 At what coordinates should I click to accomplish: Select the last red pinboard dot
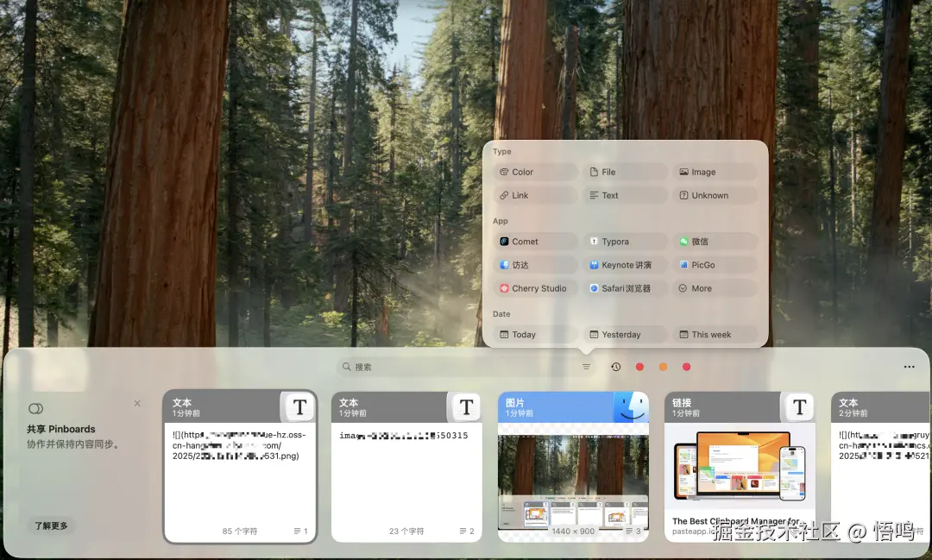tap(686, 367)
